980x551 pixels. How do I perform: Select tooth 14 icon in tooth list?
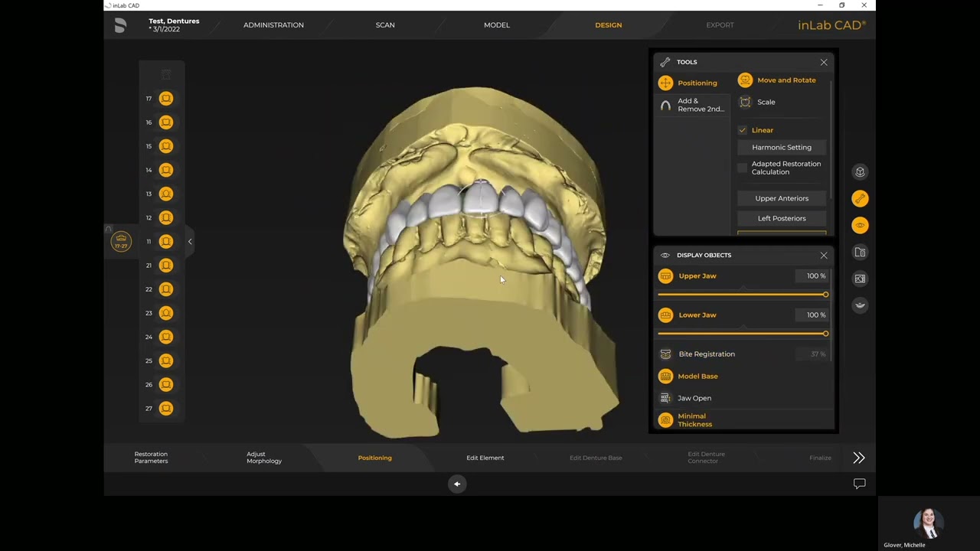[166, 170]
